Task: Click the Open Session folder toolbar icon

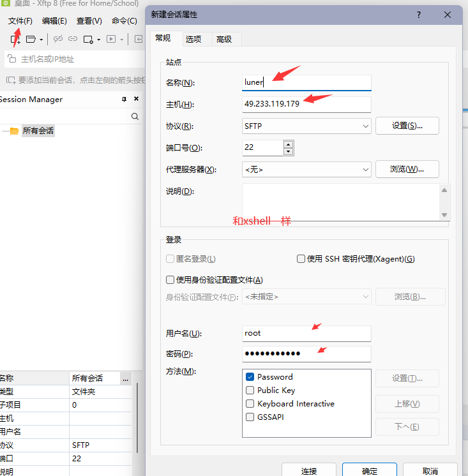Action: (x=31, y=39)
